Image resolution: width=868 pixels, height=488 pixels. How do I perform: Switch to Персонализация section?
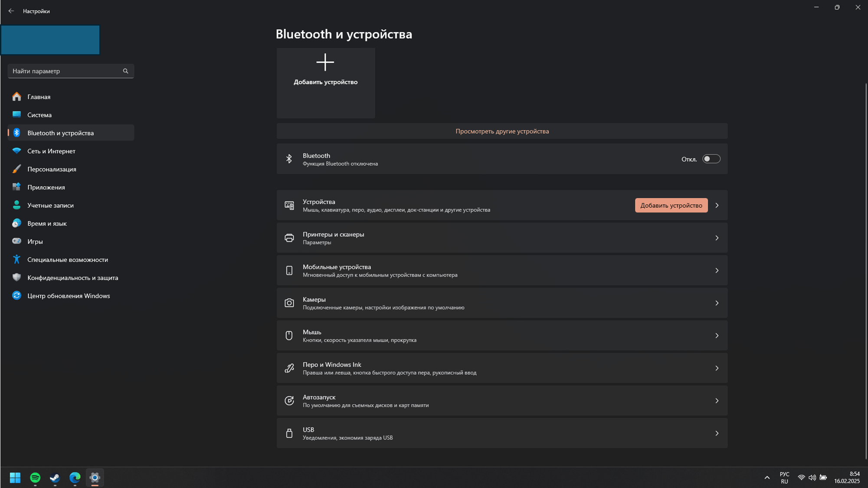click(x=71, y=169)
